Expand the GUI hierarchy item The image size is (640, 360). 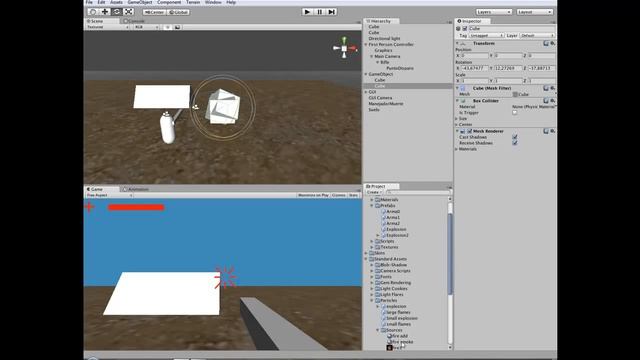366,92
